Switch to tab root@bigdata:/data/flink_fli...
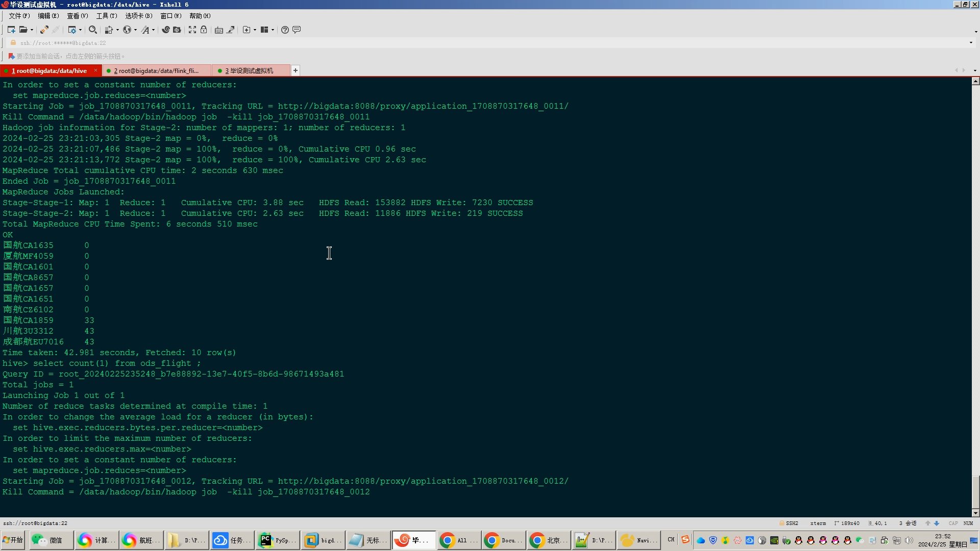 (x=156, y=71)
